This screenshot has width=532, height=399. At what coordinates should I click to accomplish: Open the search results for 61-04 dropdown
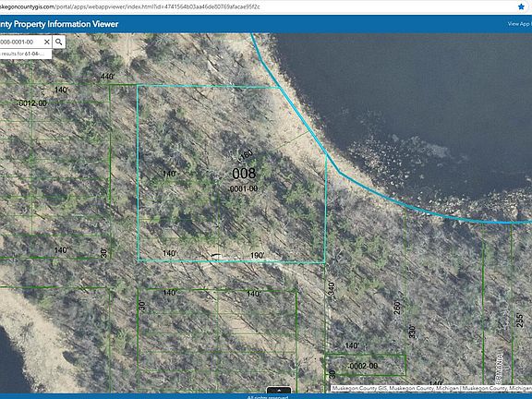[x=26, y=54]
